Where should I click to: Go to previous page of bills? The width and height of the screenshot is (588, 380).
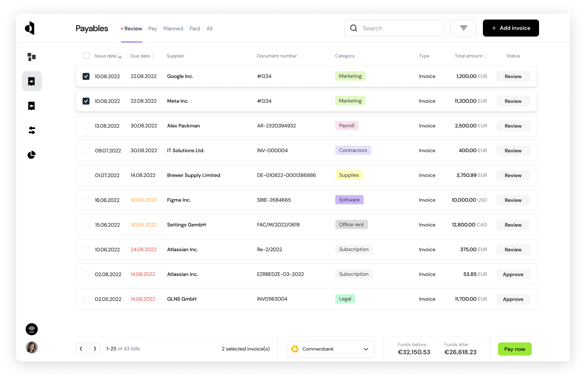81,348
